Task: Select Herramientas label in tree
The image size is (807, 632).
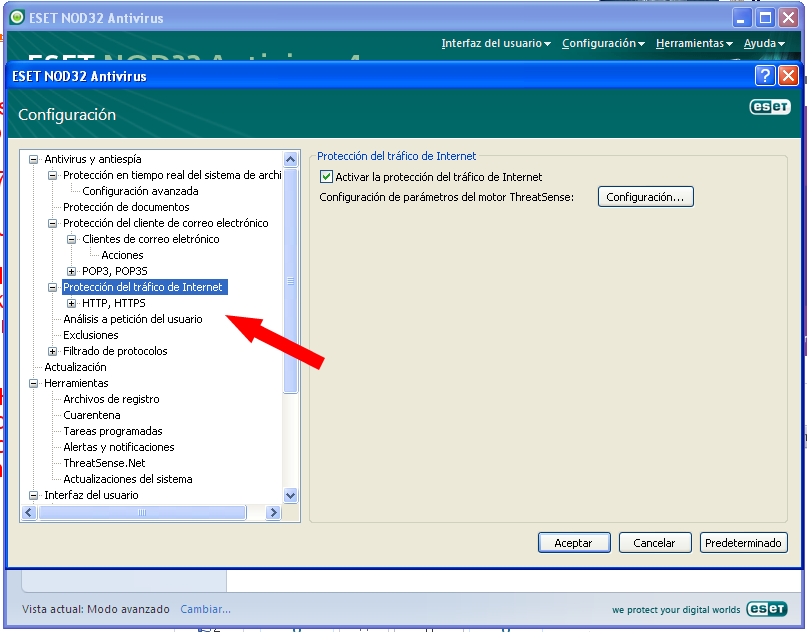Action: pyautogui.click(x=76, y=383)
